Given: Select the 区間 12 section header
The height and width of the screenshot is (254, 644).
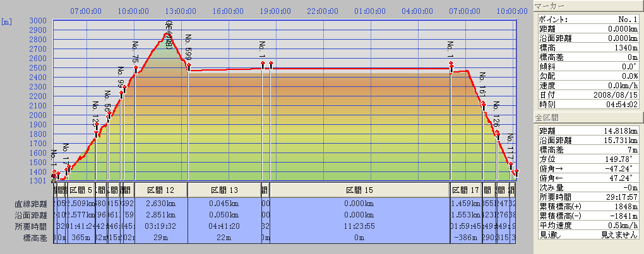Looking at the screenshot, I should point(160,189).
